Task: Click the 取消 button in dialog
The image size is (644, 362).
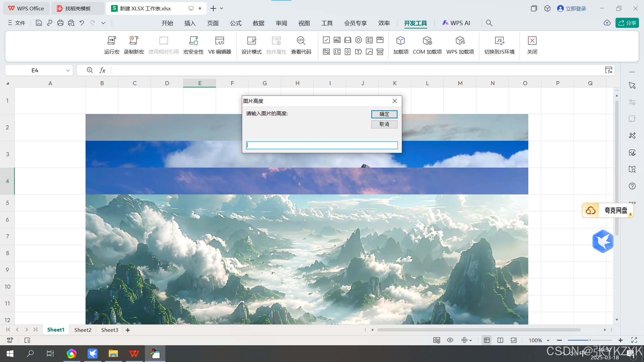Action: click(384, 124)
